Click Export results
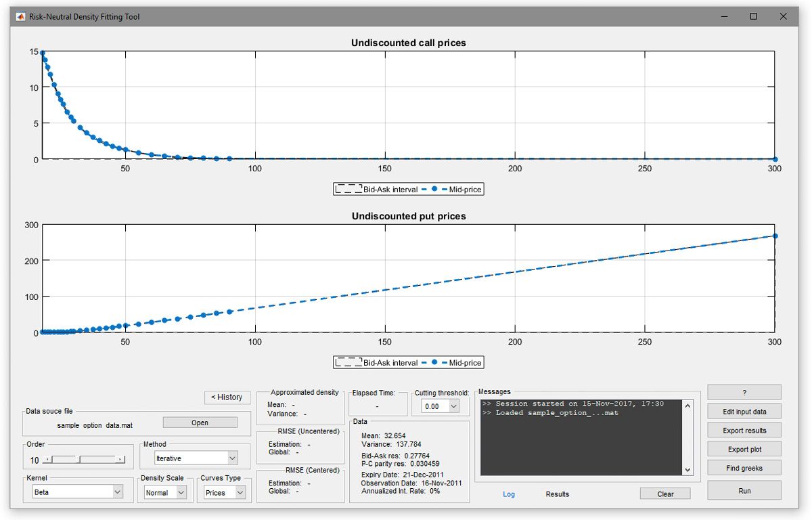The width and height of the screenshot is (812, 520). pos(744,429)
